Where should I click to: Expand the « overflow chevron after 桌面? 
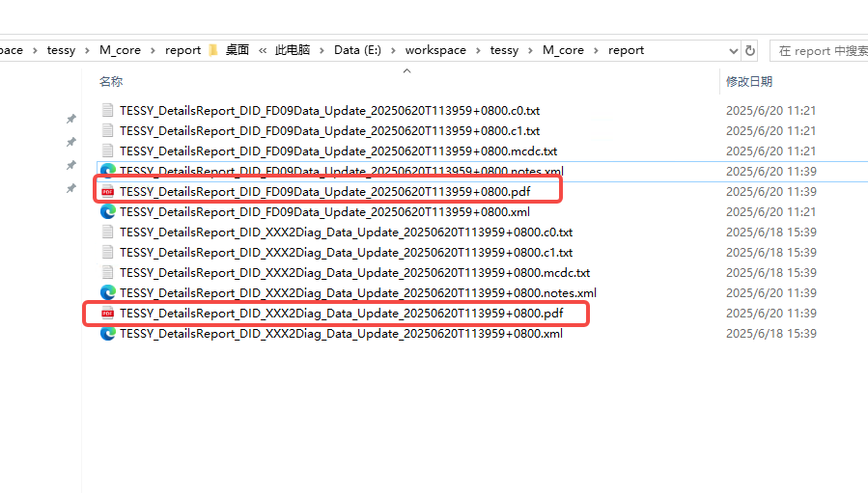pos(263,50)
